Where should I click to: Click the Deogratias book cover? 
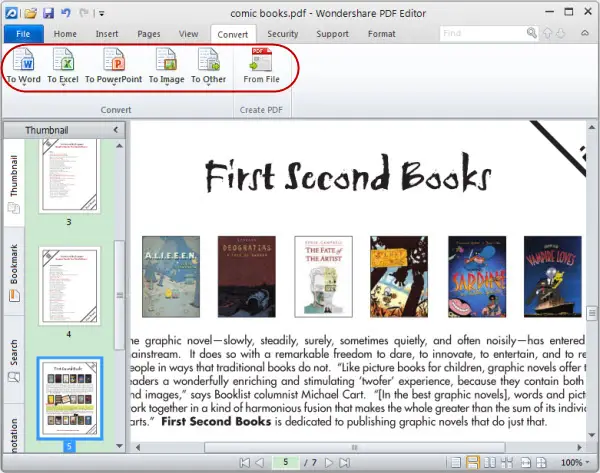click(x=246, y=277)
